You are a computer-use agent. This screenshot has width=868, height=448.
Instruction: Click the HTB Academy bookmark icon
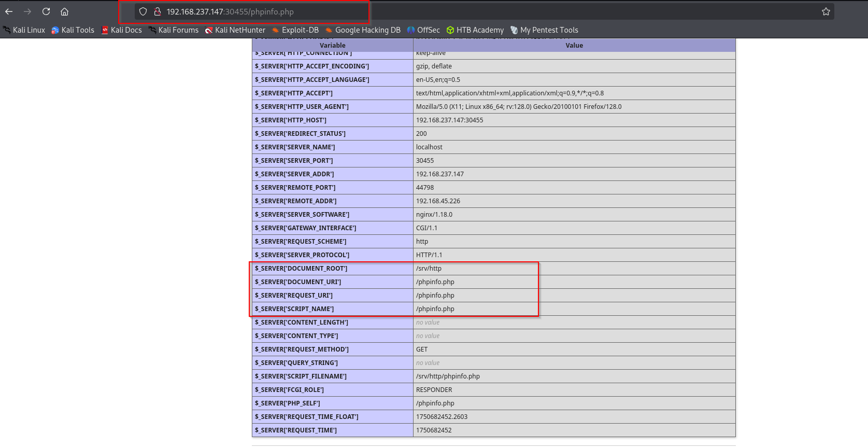[x=450, y=30]
